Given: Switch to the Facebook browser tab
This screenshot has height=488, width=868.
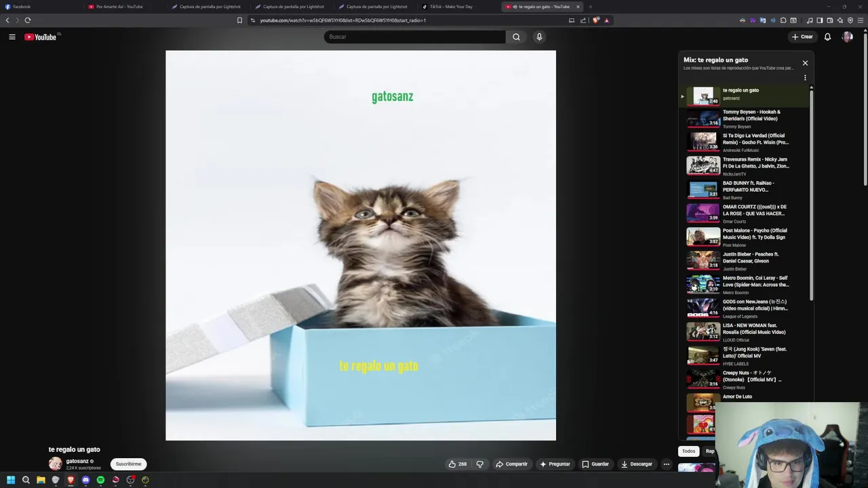Looking at the screenshot, I should tap(41, 7).
